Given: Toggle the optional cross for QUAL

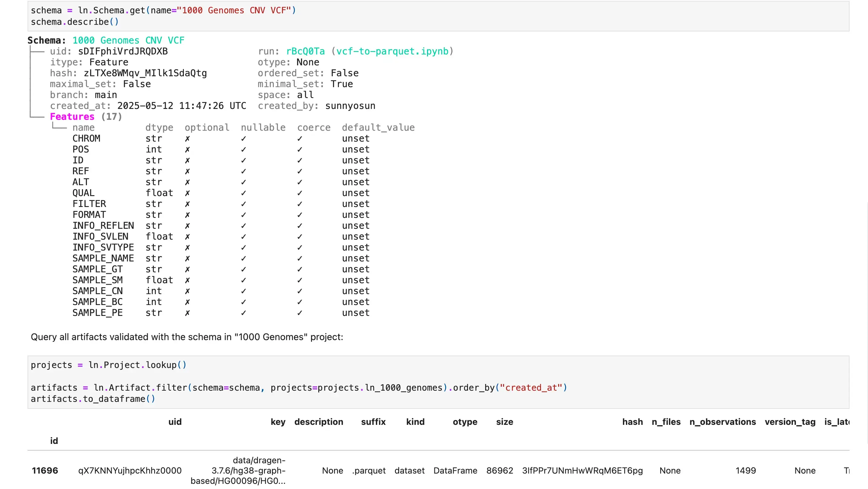Looking at the screenshot, I should (187, 193).
